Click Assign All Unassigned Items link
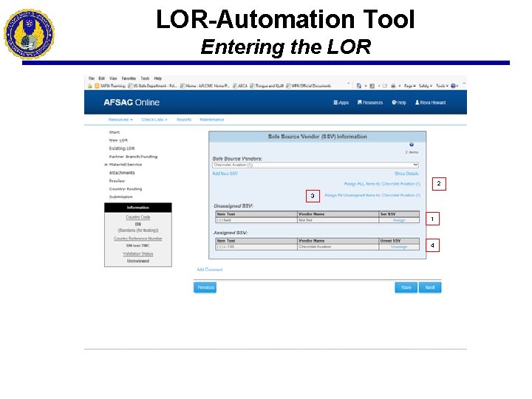The height and width of the screenshot is (399, 532). point(372,195)
